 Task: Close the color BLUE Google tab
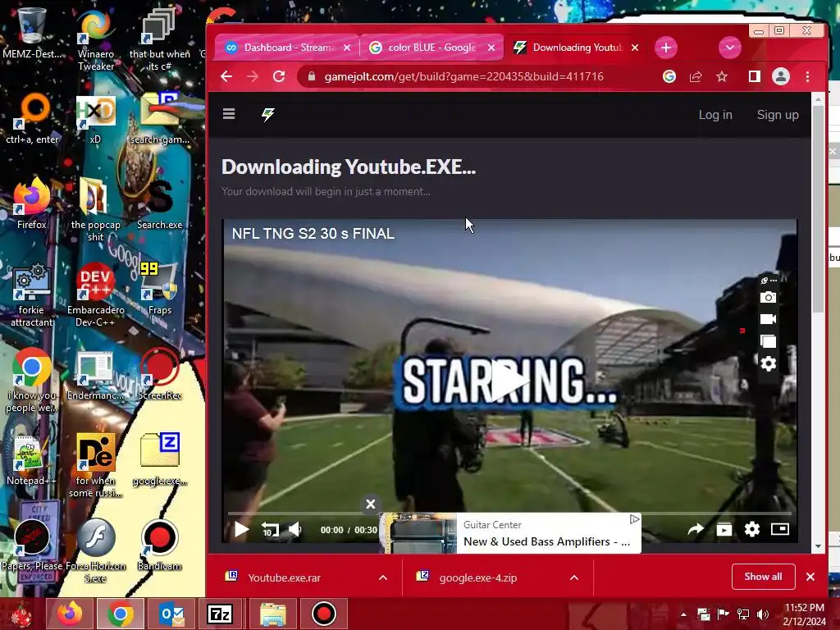(x=491, y=48)
